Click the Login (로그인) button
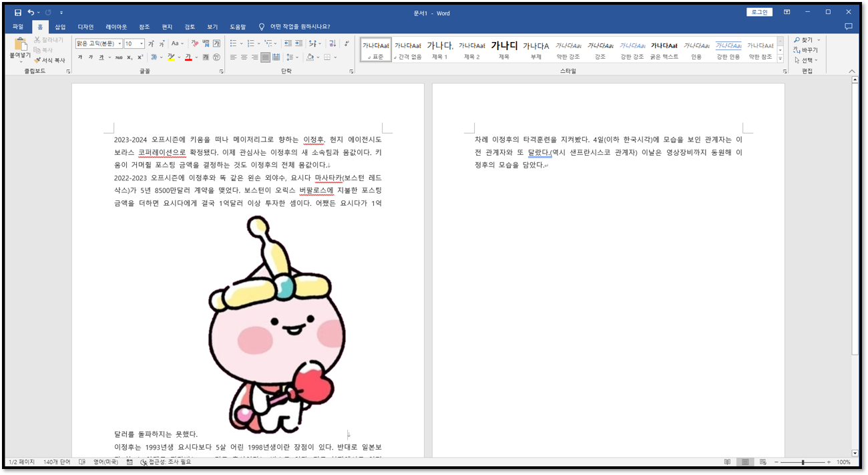This screenshot has width=868, height=475. pyautogui.click(x=760, y=12)
